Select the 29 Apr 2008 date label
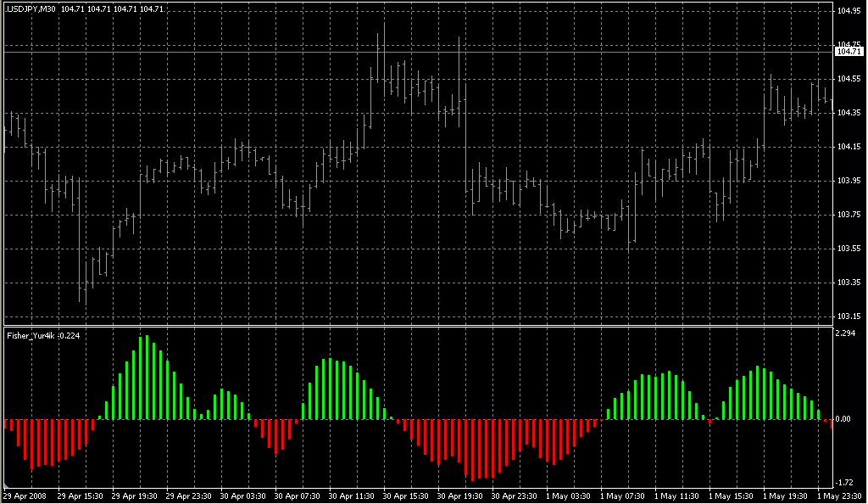 (x=25, y=496)
